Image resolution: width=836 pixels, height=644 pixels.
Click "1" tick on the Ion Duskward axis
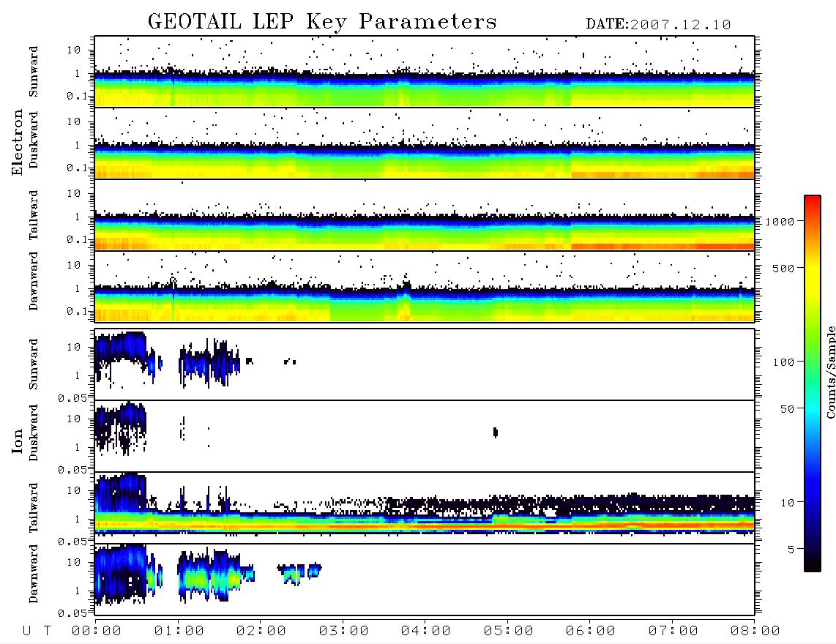pyautogui.click(x=78, y=447)
